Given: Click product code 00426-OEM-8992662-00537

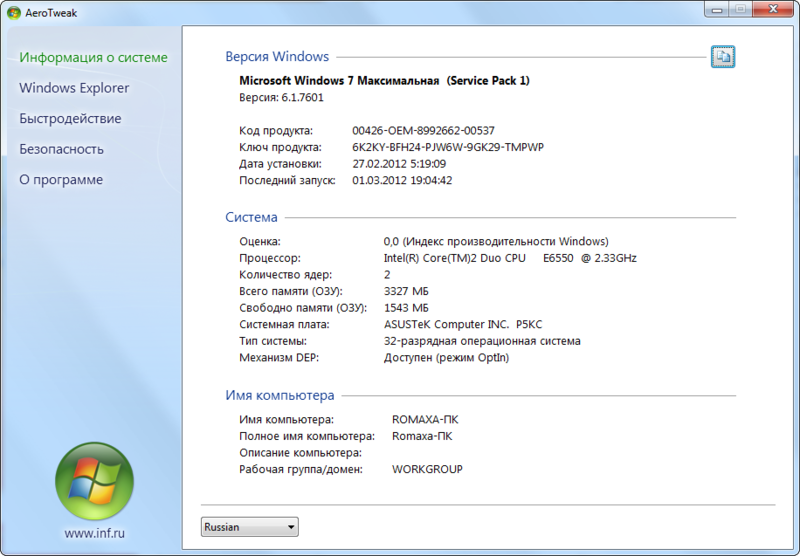Looking at the screenshot, I should pyautogui.click(x=423, y=131).
